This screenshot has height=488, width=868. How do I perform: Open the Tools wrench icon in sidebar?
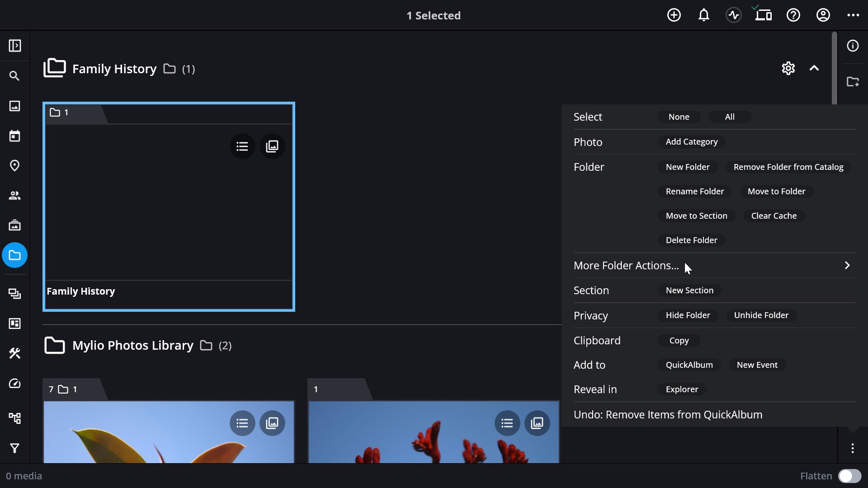(15, 353)
